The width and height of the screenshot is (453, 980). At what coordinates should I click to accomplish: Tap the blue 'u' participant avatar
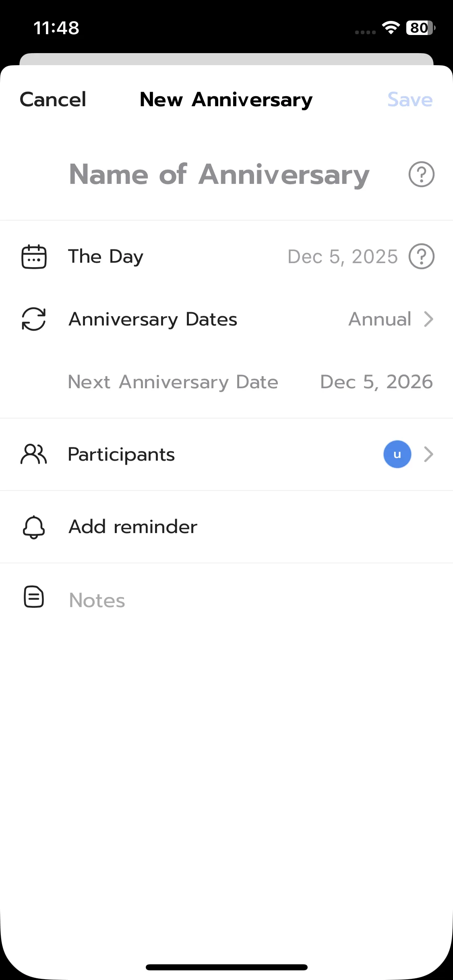point(397,455)
